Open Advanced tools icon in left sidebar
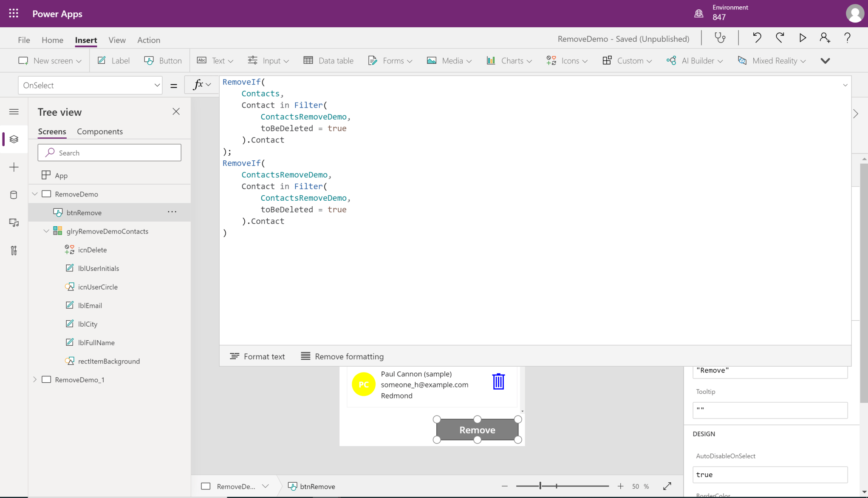This screenshot has width=868, height=498. [14, 250]
